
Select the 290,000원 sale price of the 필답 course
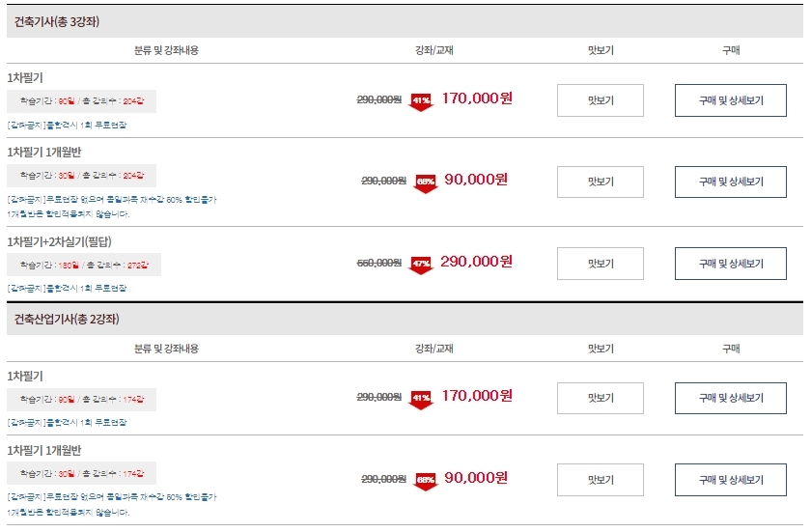point(476,262)
